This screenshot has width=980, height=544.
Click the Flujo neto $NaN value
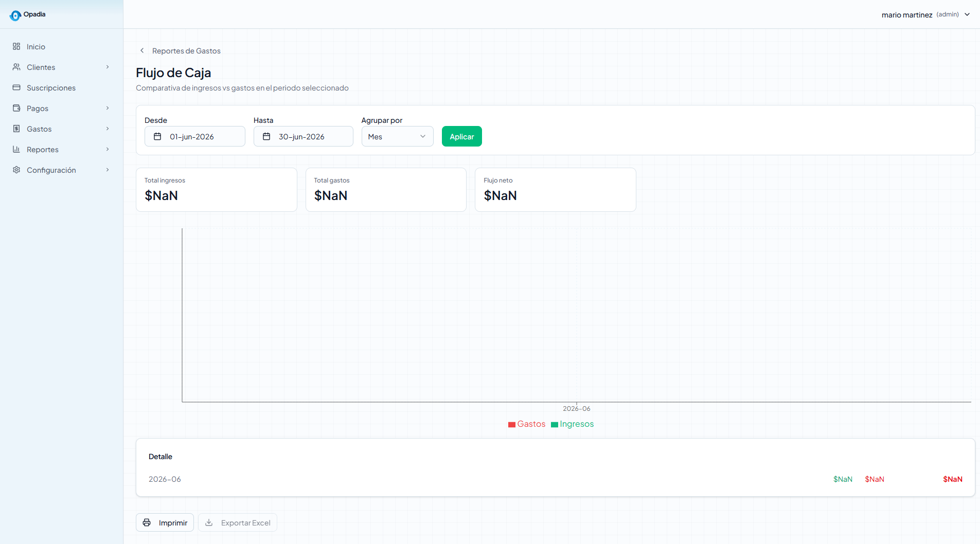[500, 195]
